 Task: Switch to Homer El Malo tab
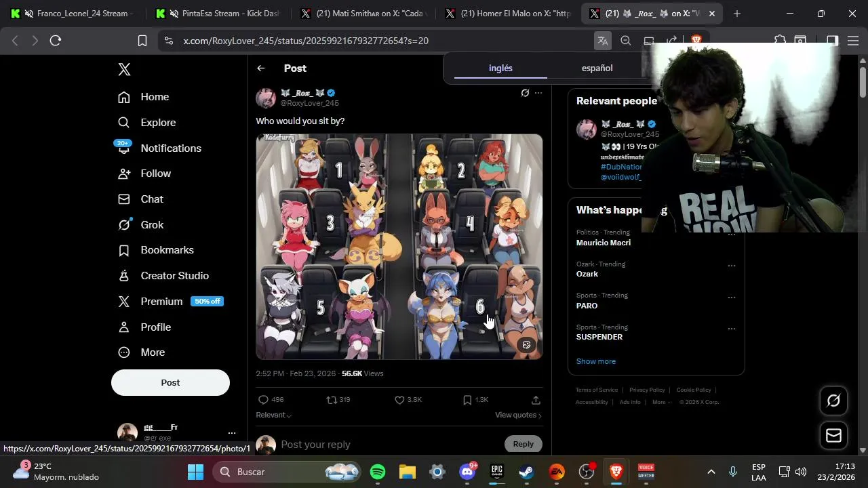(x=509, y=14)
